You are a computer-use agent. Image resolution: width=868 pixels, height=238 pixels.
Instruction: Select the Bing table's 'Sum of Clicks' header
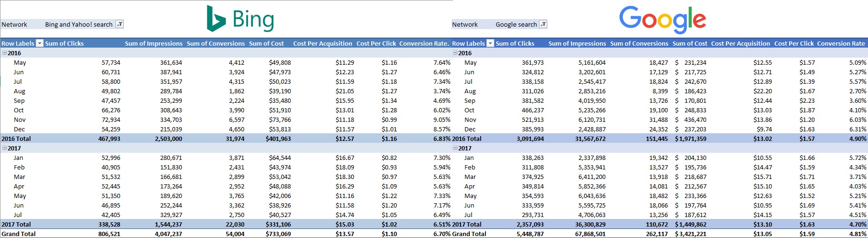click(x=64, y=43)
